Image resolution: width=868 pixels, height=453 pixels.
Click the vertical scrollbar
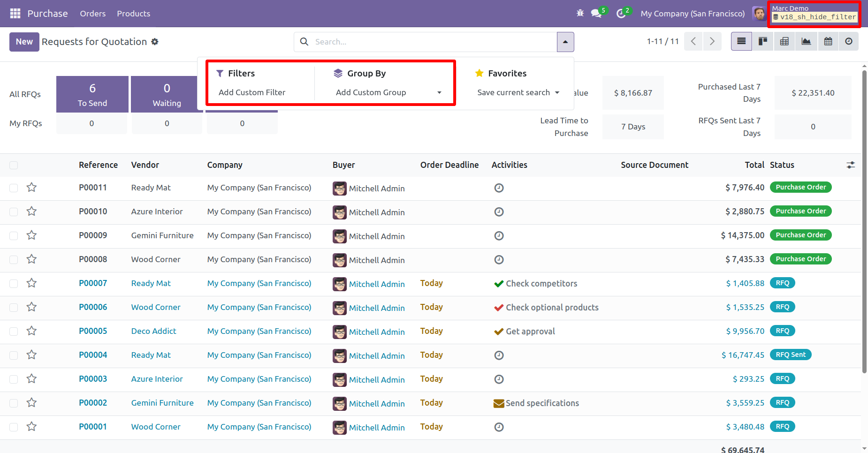tap(864, 221)
